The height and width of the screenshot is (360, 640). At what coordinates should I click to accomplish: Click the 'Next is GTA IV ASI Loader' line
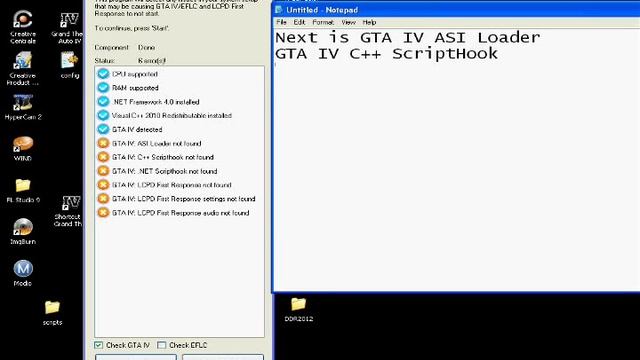click(x=407, y=38)
